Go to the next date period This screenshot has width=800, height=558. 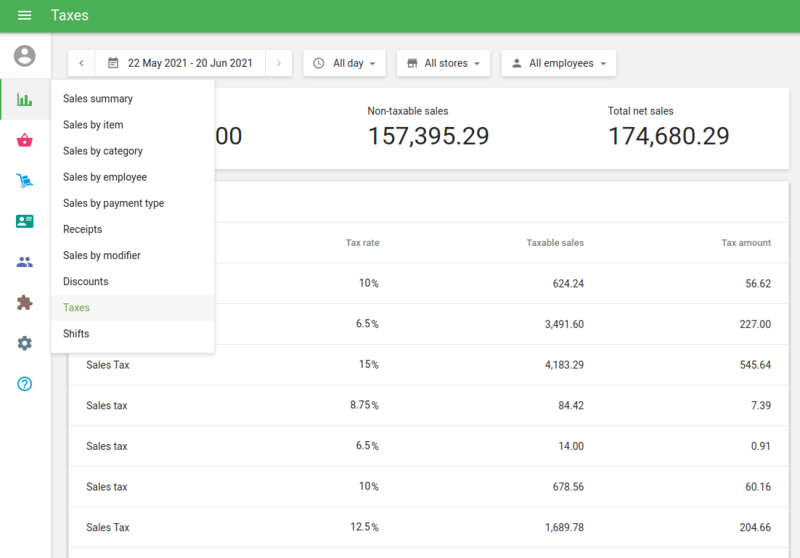(279, 63)
